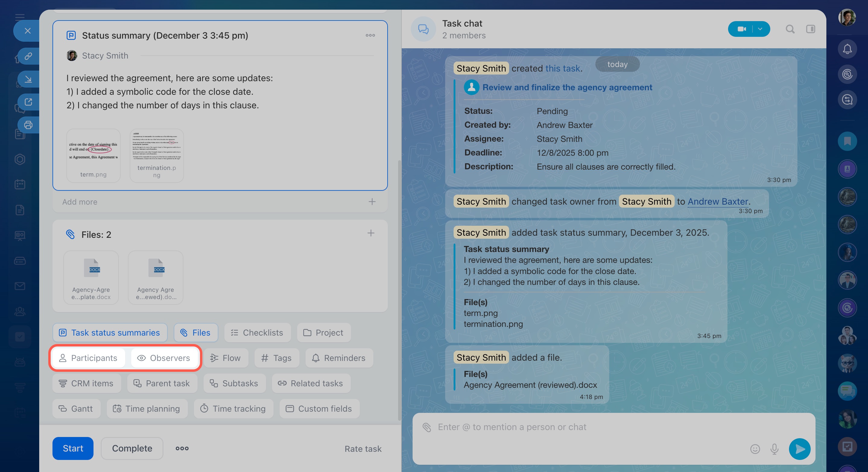Open notifications bell in right sidebar
This screenshot has height=472, width=868.
(x=847, y=49)
